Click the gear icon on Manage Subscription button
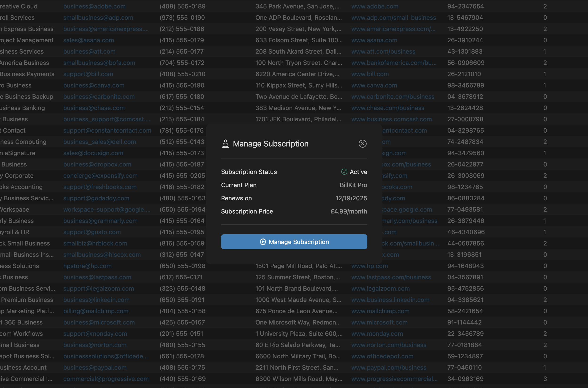This screenshot has width=588, height=388. (262, 242)
